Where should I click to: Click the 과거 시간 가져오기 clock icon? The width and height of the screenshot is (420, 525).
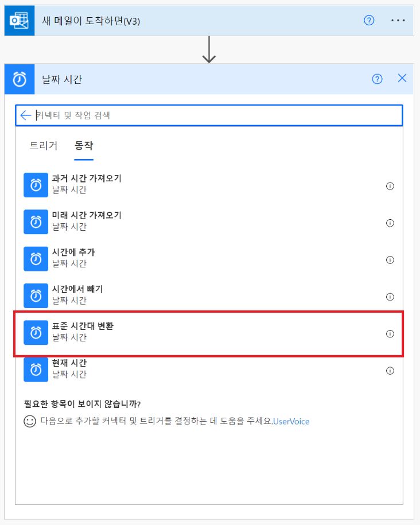click(36, 185)
